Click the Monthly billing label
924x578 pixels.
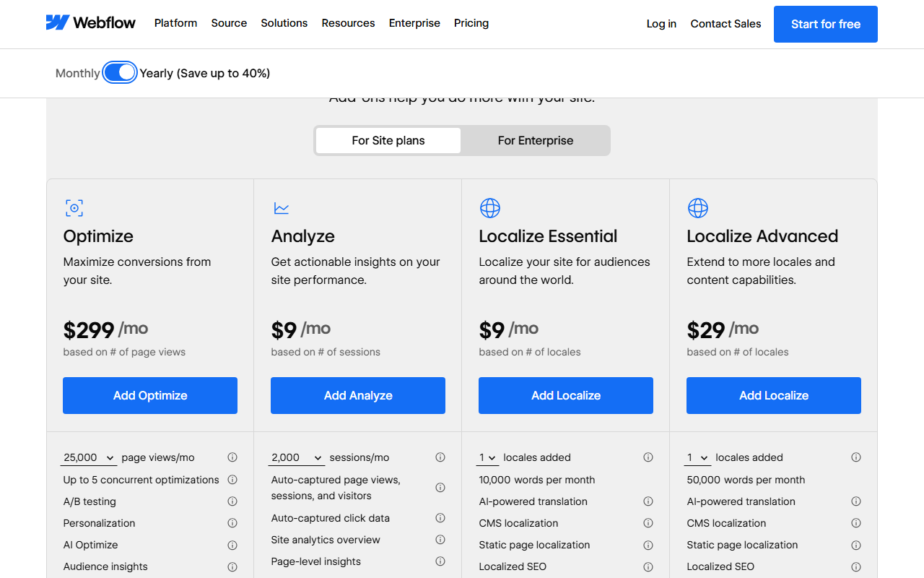78,73
